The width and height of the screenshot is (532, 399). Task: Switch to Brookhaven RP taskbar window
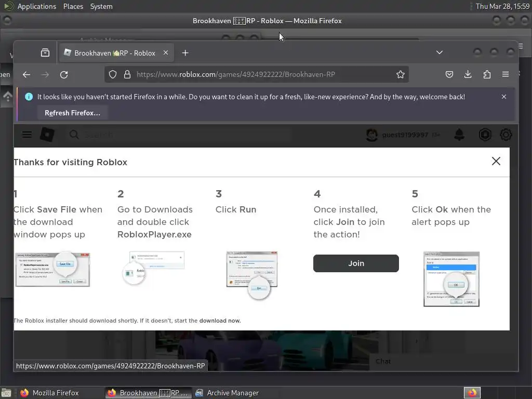(x=148, y=393)
